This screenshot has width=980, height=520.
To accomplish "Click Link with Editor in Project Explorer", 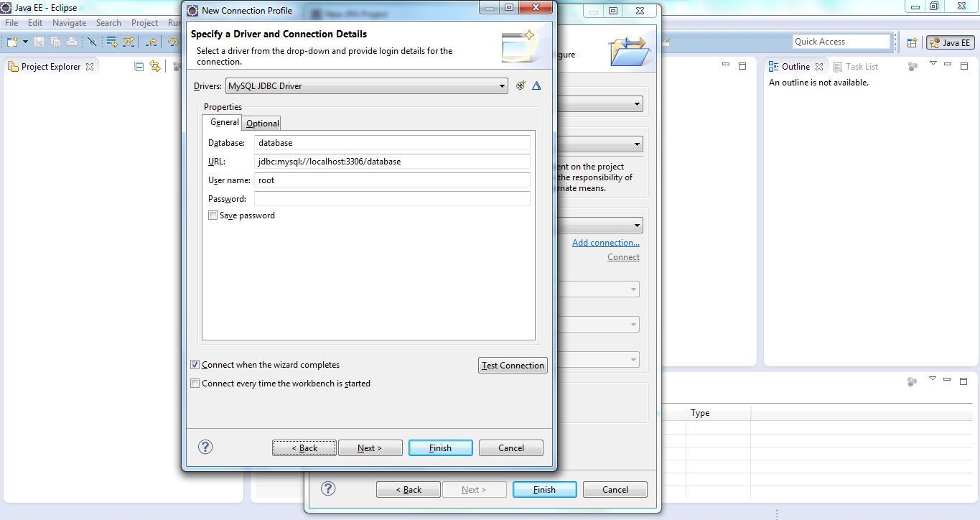I will point(154,67).
